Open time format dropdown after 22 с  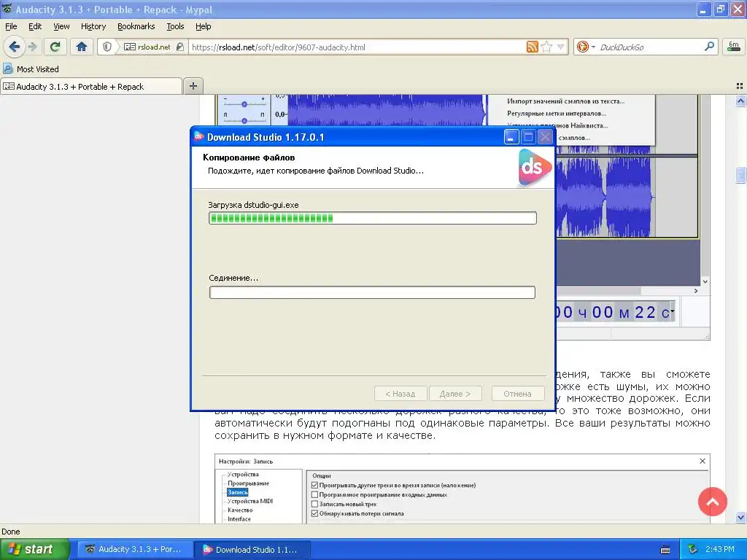click(x=672, y=311)
